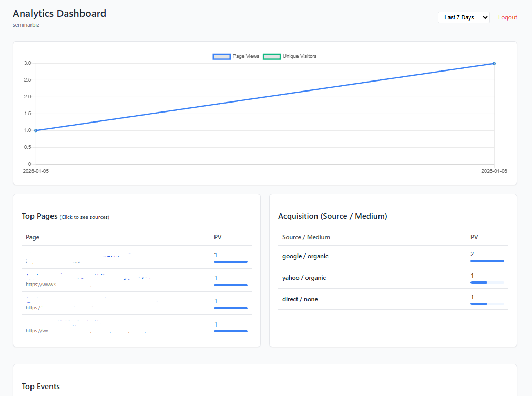This screenshot has height=396, width=532.
Task: Click the Page column header in Top Pages
Action: [x=33, y=237]
